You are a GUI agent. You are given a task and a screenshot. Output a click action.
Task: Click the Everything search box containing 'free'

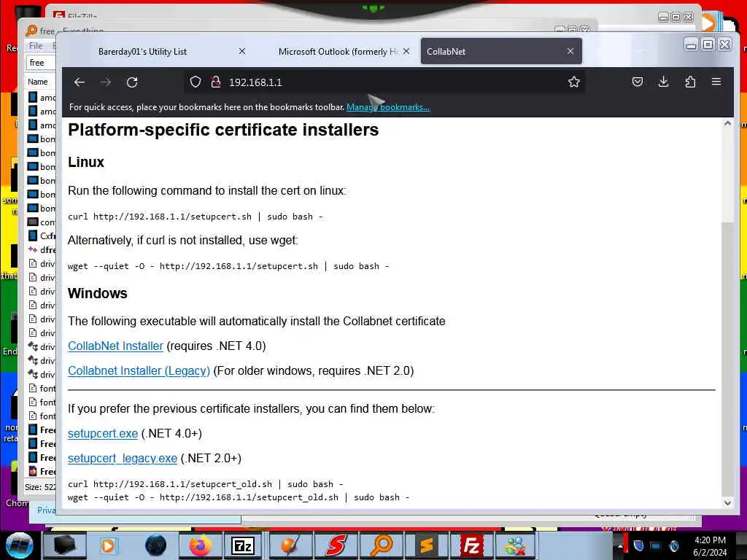tap(41, 63)
